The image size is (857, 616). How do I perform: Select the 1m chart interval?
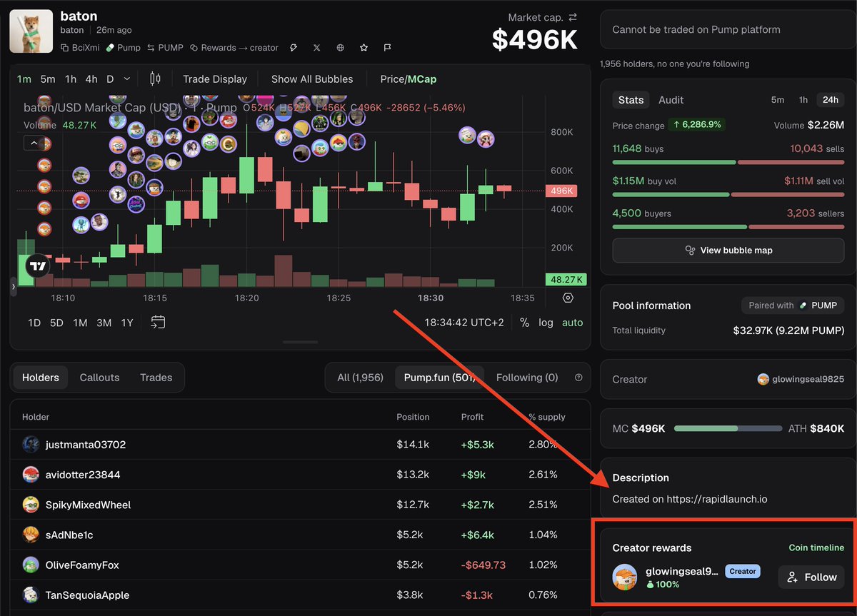(x=24, y=79)
